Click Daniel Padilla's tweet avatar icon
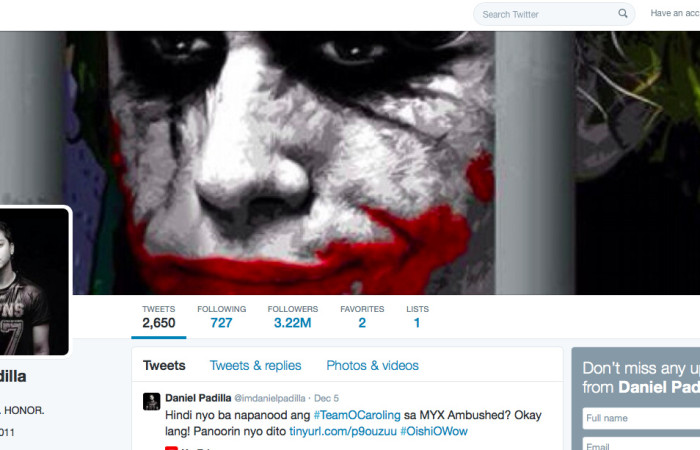This screenshot has height=450, width=700. [x=151, y=401]
